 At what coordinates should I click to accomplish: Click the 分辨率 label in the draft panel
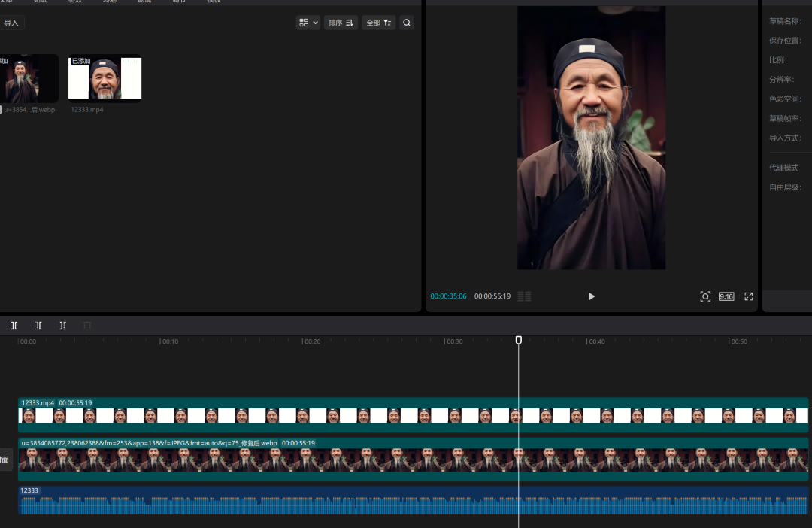coord(781,79)
